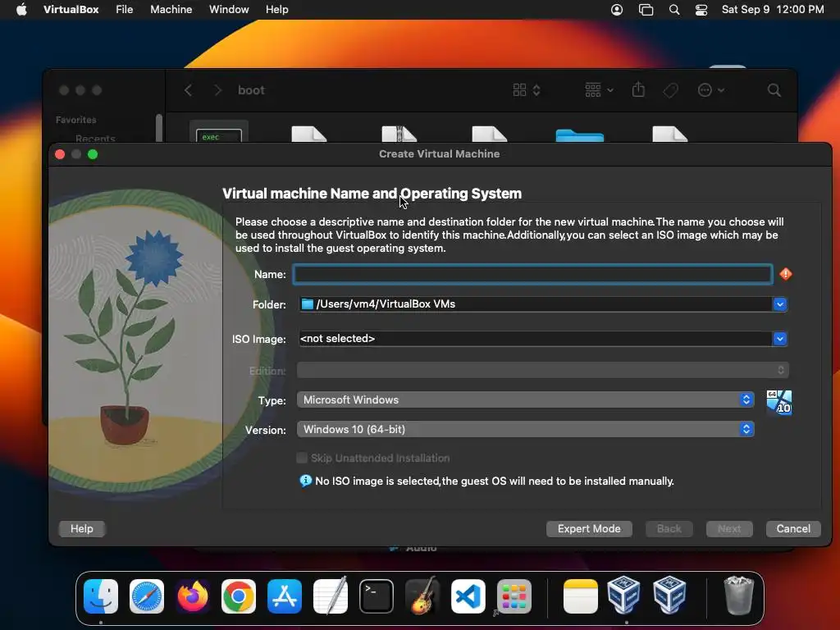Open the Machine menu

pyautogui.click(x=171, y=10)
